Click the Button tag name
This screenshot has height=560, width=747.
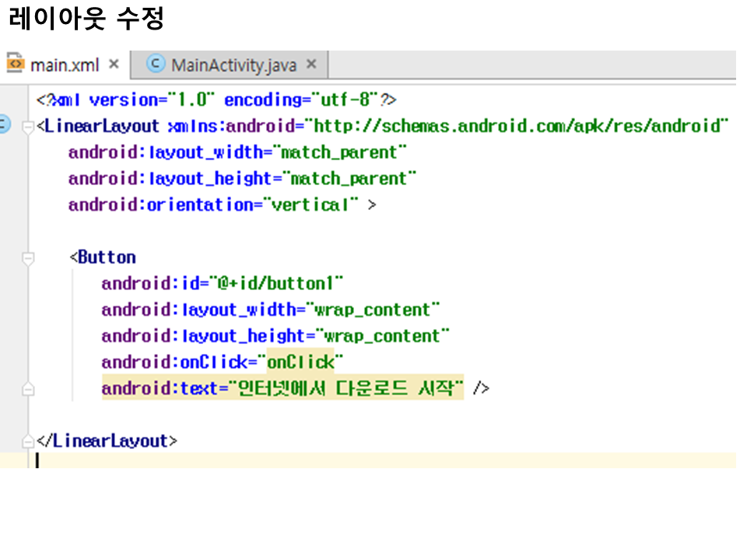(107, 257)
